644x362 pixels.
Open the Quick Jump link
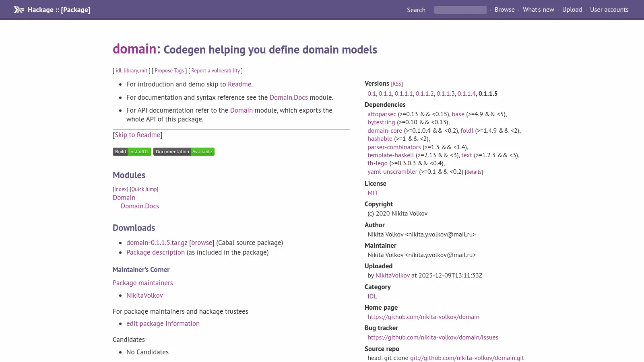tap(144, 189)
